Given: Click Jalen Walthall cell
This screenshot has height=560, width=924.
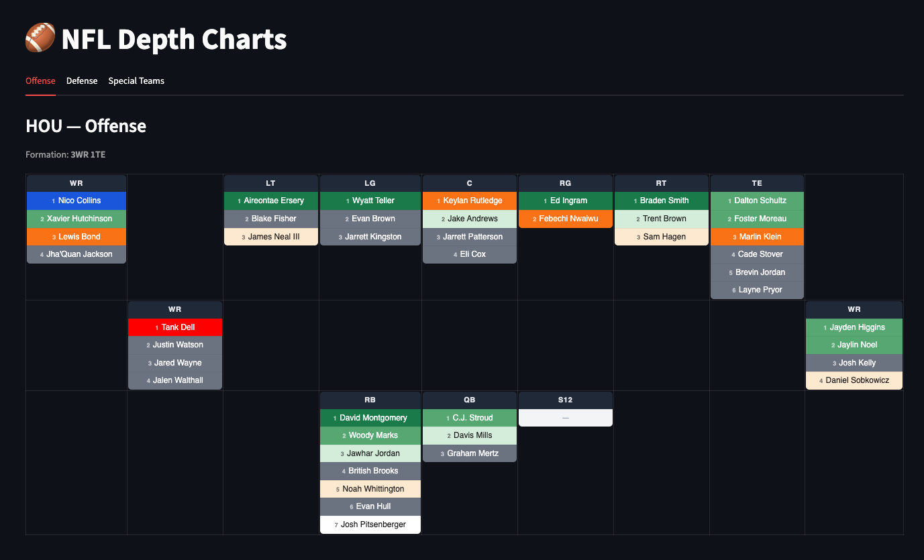Looking at the screenshot, I should [175, 380].
